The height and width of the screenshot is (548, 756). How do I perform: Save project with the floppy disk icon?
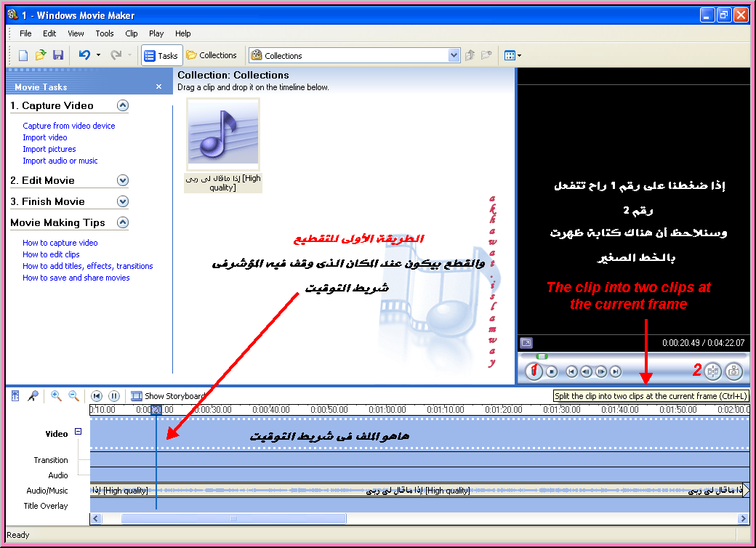click(x=58, y=55)
